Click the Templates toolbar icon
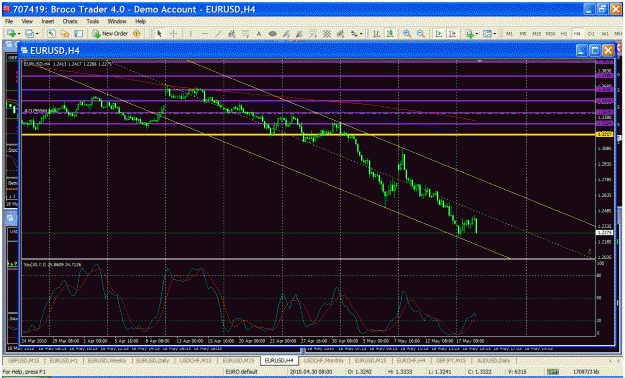Image resolution: width=625 pixels, height=378 pixels. [x=487, y=34]
